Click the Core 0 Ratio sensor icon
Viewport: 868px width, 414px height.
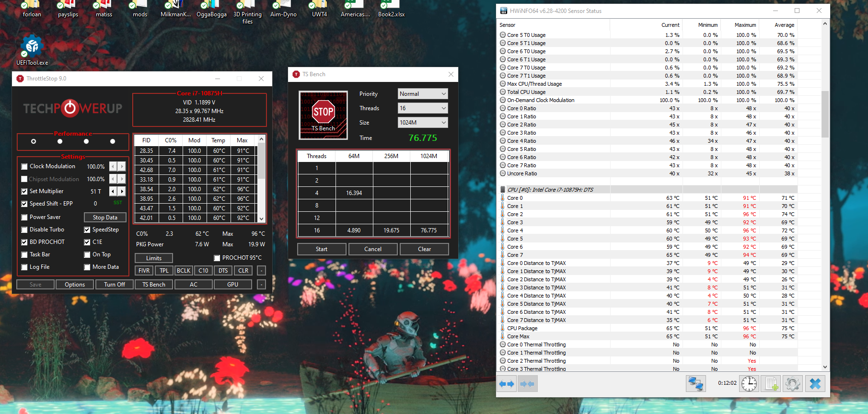coord(503,108)
